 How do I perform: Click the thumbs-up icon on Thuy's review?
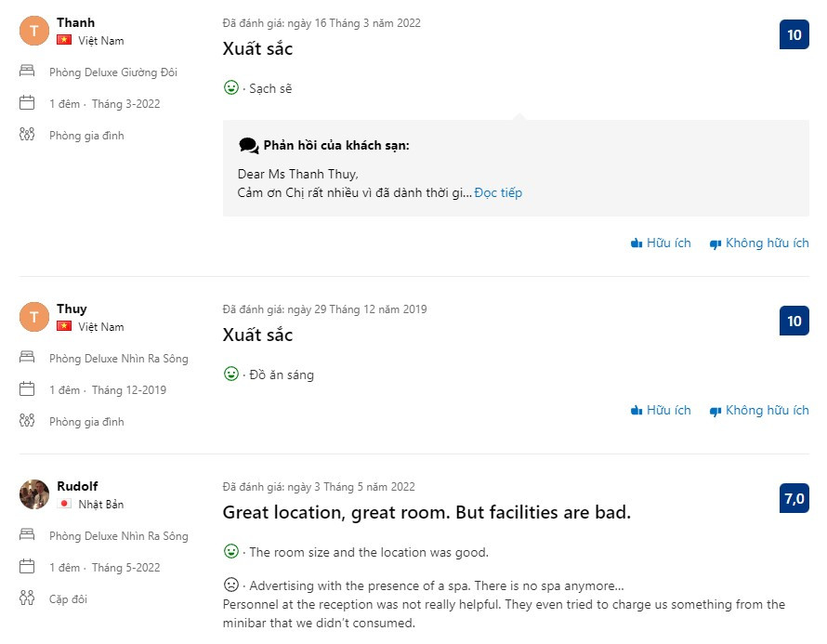(x=637, y=411)
